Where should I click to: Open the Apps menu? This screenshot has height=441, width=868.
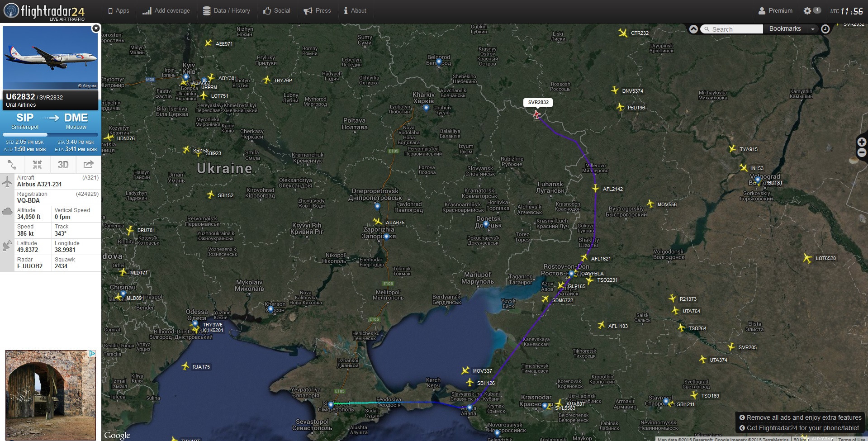click(x=119, y=11)
